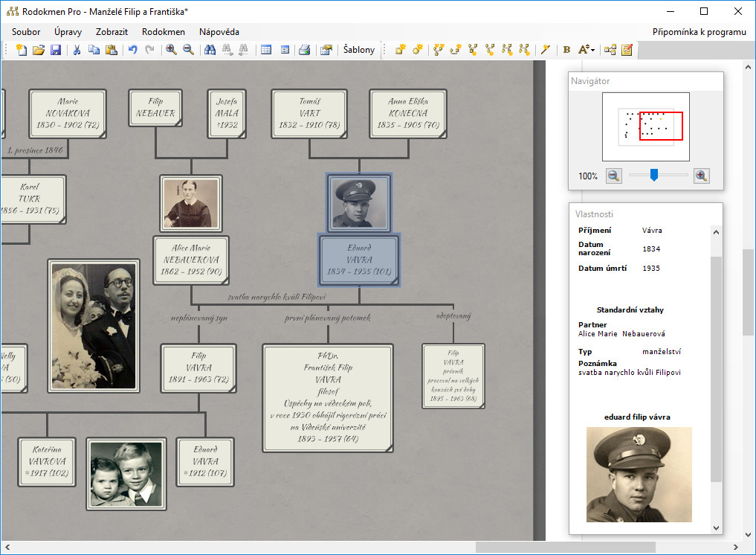This screenshot has width=756, height=555.
Task: Click the wedding couple photograph
Action: click(94, 326)
